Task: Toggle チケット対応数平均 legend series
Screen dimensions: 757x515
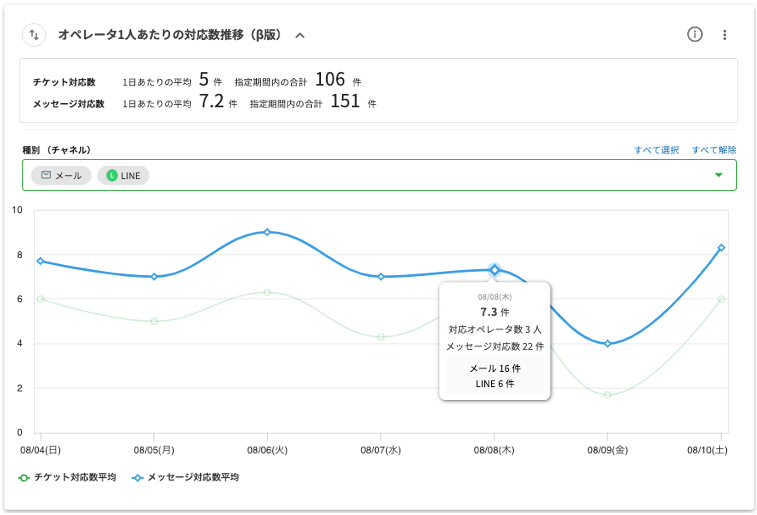Action: point(68,477)
